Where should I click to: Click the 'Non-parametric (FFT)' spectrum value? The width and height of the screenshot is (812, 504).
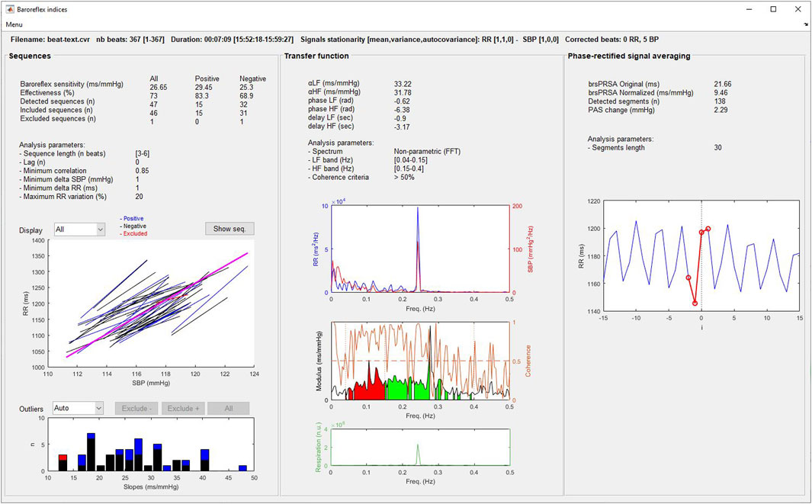(427, 151)
